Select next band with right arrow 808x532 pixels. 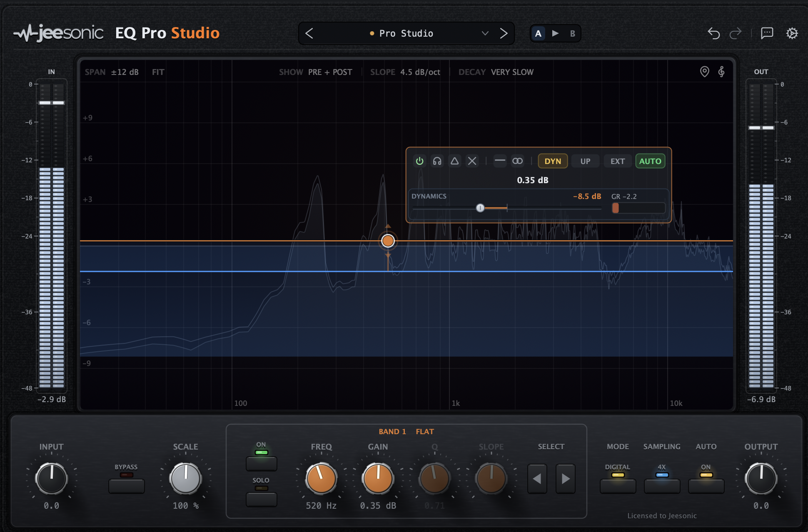(x=565, y=479)
